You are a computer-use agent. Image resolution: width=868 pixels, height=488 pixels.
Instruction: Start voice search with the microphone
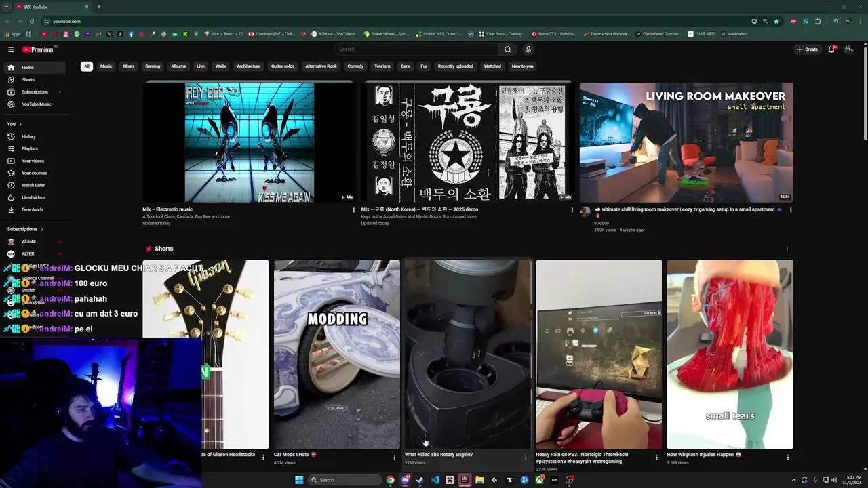pyautogui.click(x=528, y=49)
